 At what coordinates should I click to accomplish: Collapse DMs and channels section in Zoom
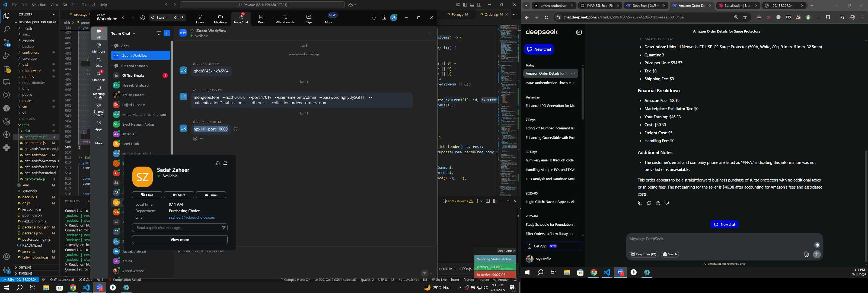point(112,66)
